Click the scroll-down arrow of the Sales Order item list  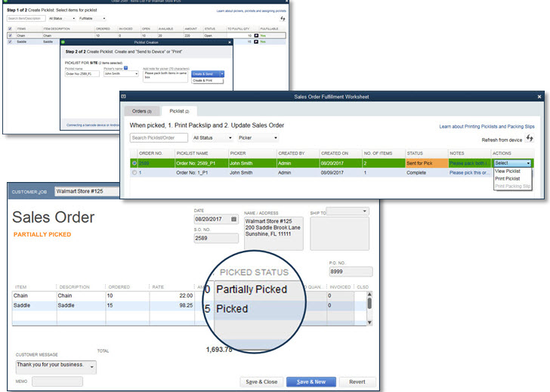pyautogui.click(x=369, y=323)
